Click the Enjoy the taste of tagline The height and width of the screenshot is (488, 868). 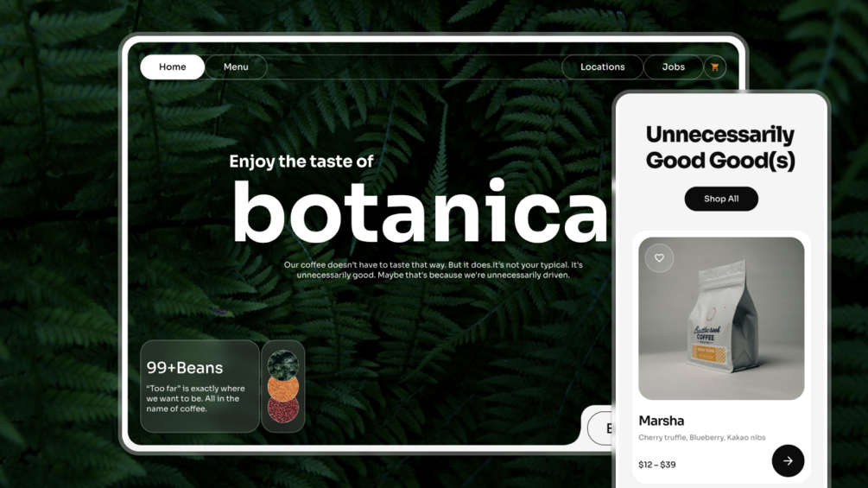tap(301, 161)
